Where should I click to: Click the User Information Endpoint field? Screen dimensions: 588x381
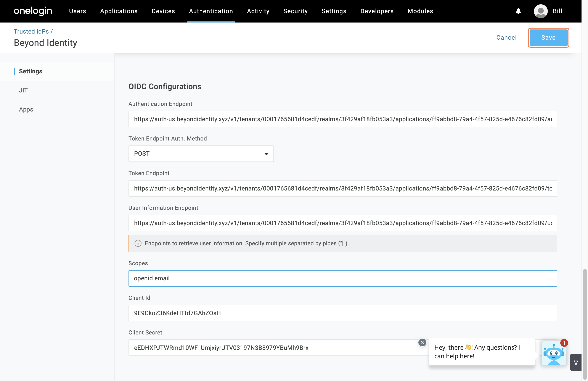pos(343,223)
